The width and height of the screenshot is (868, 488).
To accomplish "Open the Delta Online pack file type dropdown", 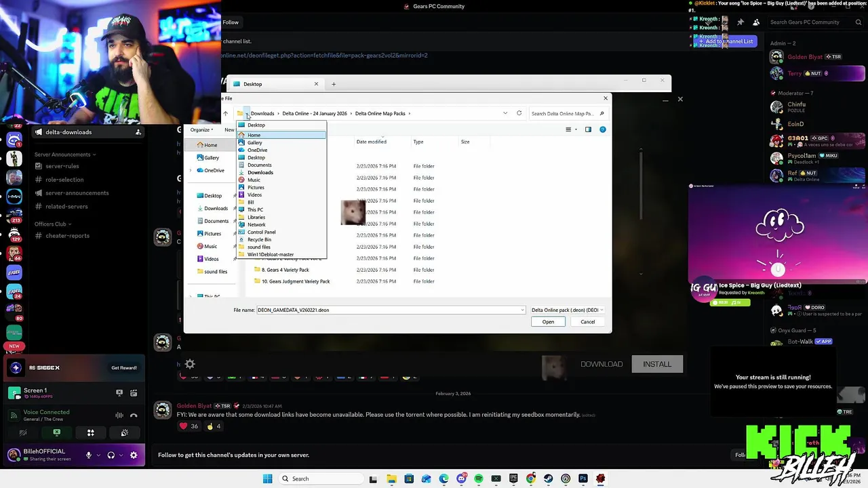I will point(566,310).
